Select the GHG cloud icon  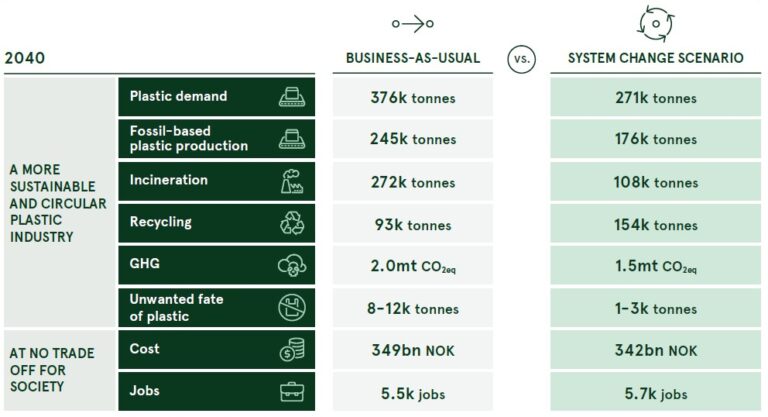pyautogui.click(x=291, y=265)
